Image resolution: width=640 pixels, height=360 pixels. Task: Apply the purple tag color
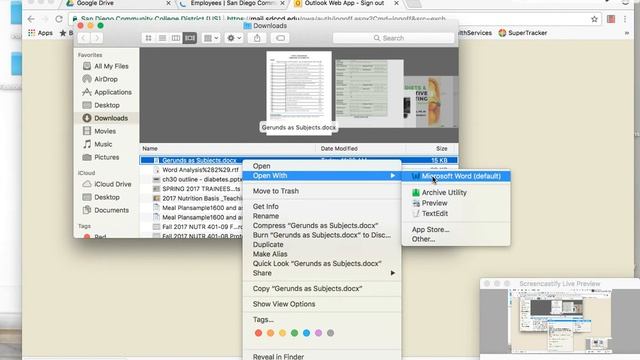[x=318, y=333]
